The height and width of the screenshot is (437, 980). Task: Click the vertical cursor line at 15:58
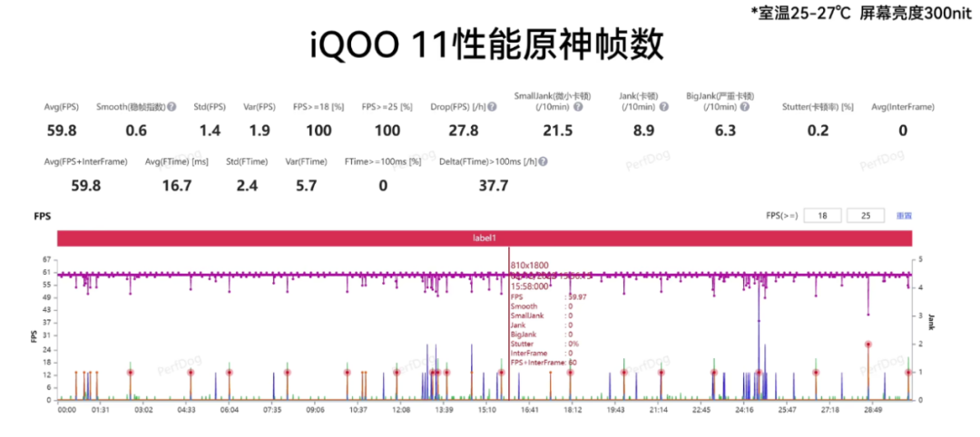509,325
